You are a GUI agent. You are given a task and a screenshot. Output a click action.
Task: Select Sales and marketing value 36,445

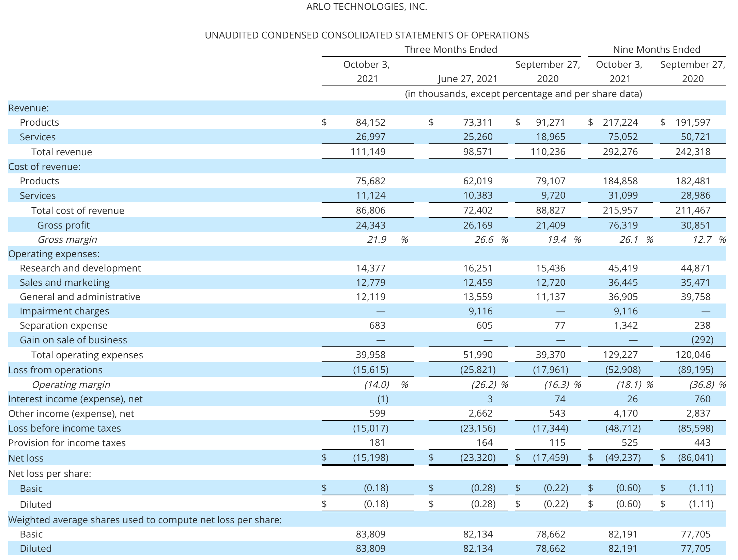[x=623, y=282]
